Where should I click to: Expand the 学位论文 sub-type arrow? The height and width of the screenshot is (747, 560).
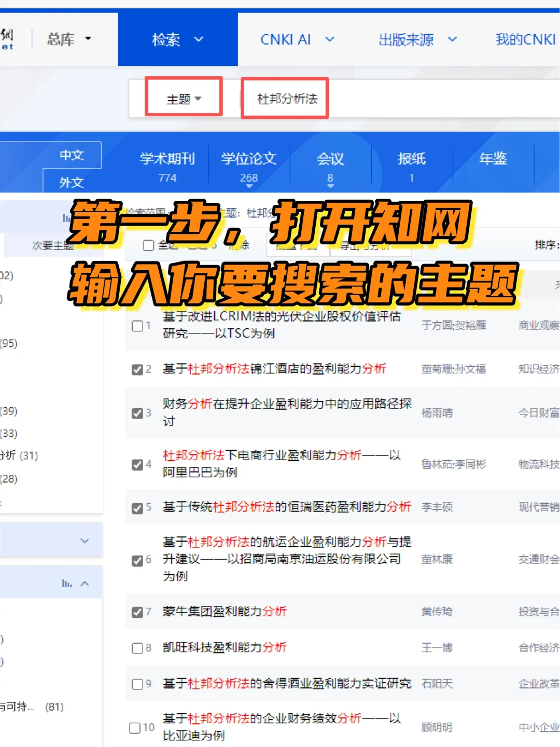(x=249, y=187)
